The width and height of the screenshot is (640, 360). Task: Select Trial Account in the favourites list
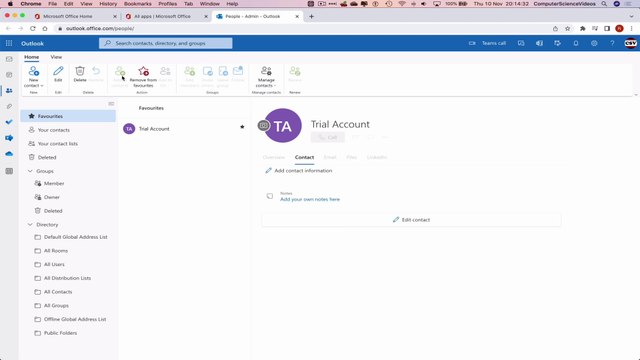click(x=184, y=129)
